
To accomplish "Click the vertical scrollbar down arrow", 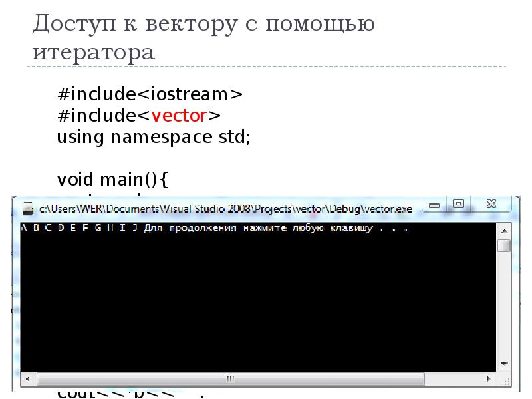I will tap(504, 365).
